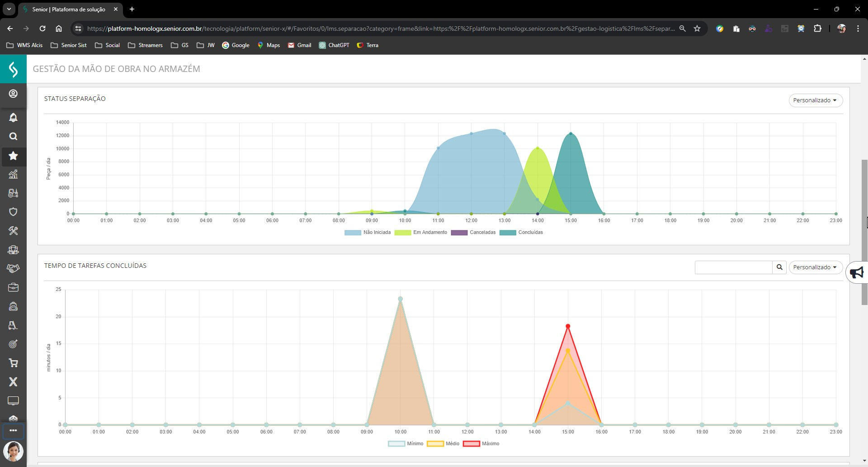Image resolution: width=868 pixels, height=467 pixels.
Task: Open the hammer and wrench tools icon
Action: pos(13,231)
